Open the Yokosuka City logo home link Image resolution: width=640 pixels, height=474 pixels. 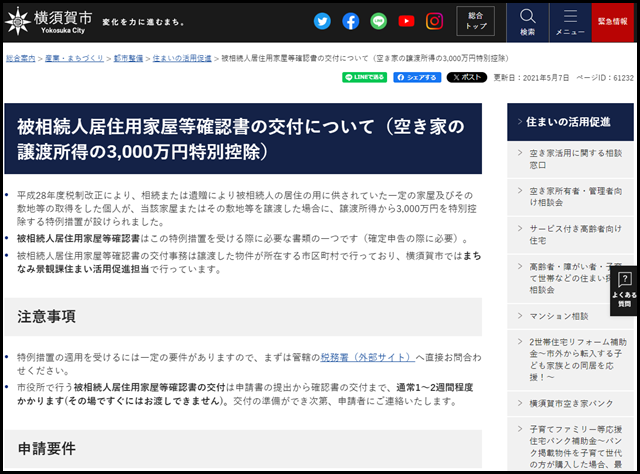click(x=49, y=21)
